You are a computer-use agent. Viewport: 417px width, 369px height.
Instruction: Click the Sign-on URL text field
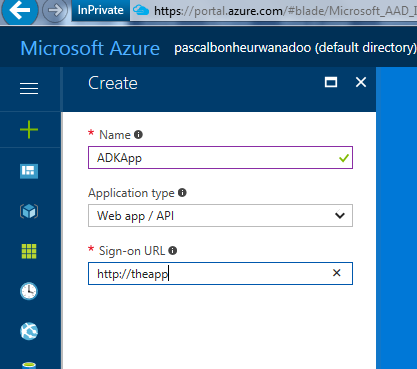220,273
